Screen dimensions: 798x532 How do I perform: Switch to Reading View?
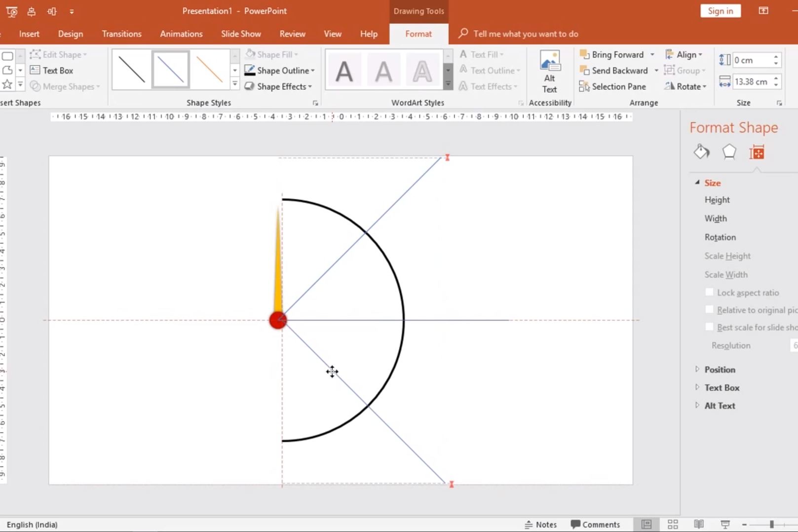tap(699, 524)
